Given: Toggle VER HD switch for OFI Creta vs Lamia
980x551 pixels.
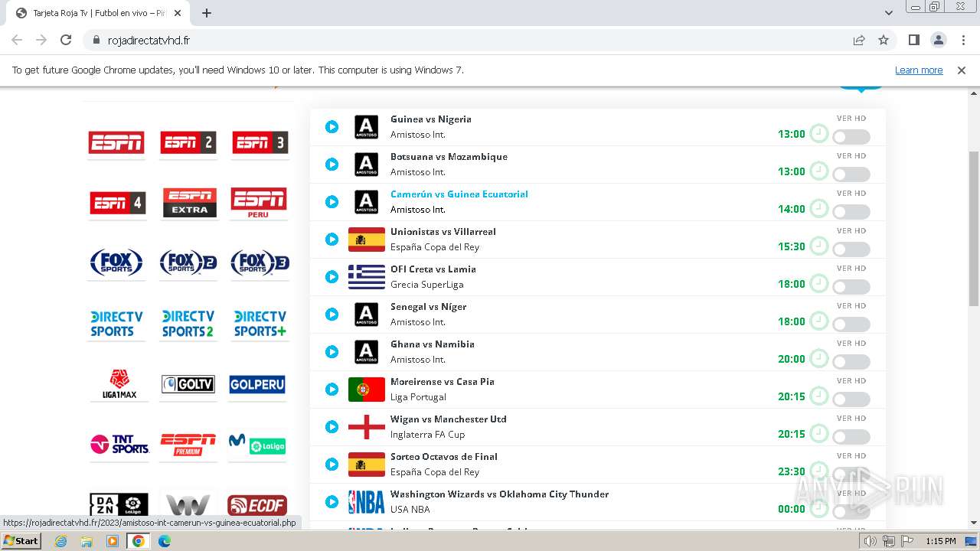Looking at the screenshot, I should click(x=851, y=287).
